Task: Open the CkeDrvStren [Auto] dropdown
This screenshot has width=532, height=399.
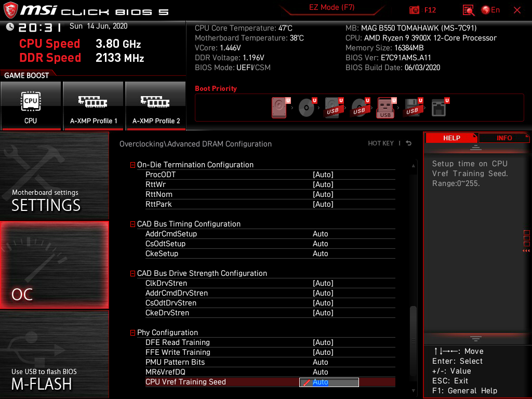Action: (323, 312)
